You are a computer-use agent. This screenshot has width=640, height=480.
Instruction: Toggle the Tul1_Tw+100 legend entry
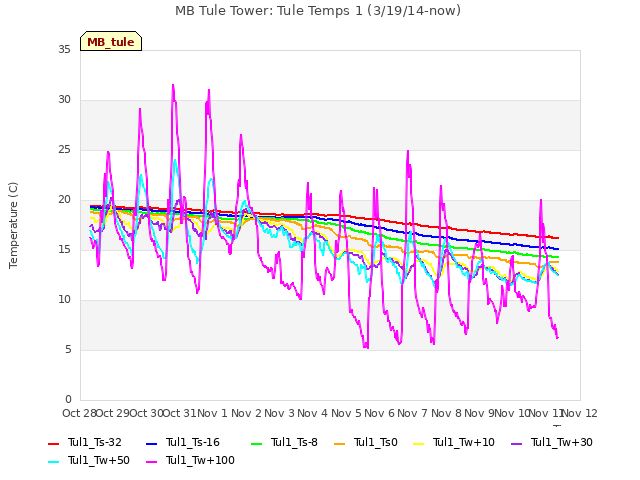(x=190, y=460)
